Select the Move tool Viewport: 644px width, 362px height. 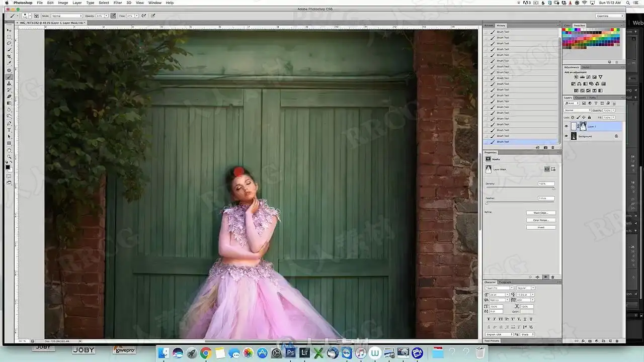pos(9,30)
